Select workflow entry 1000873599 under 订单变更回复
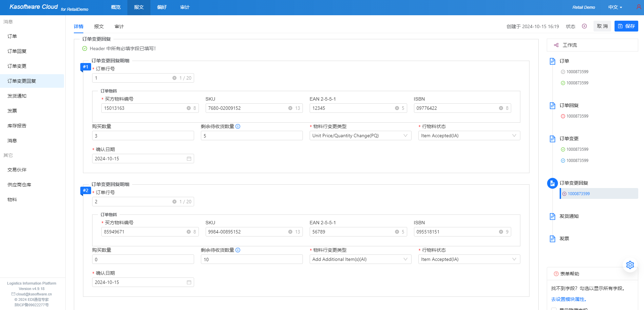This screenshot has width=644, height=310. (579, 194)
